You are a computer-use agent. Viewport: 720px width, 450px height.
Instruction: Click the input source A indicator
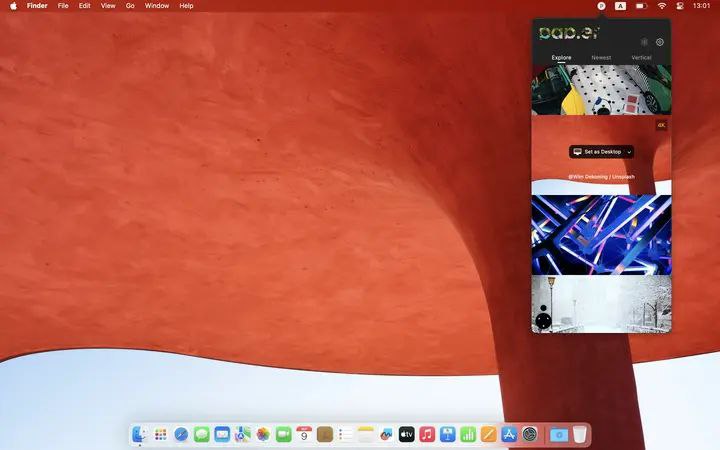(620, 6)
